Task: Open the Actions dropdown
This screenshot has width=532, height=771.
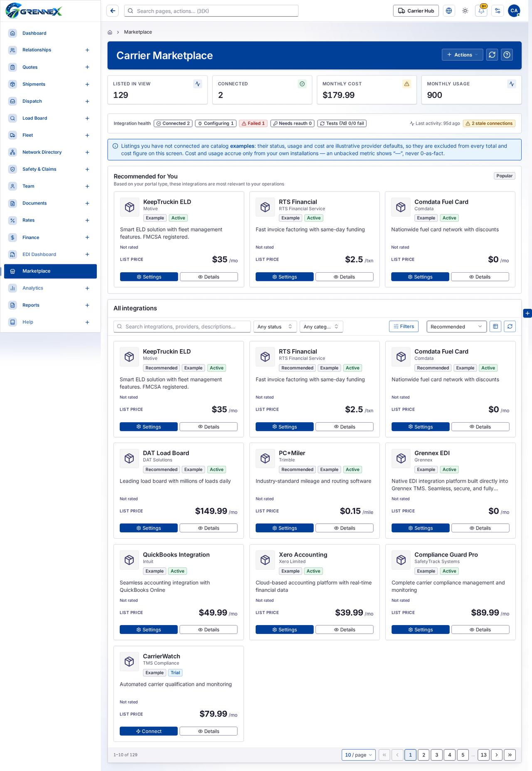Action: click(x=462, y=55)
